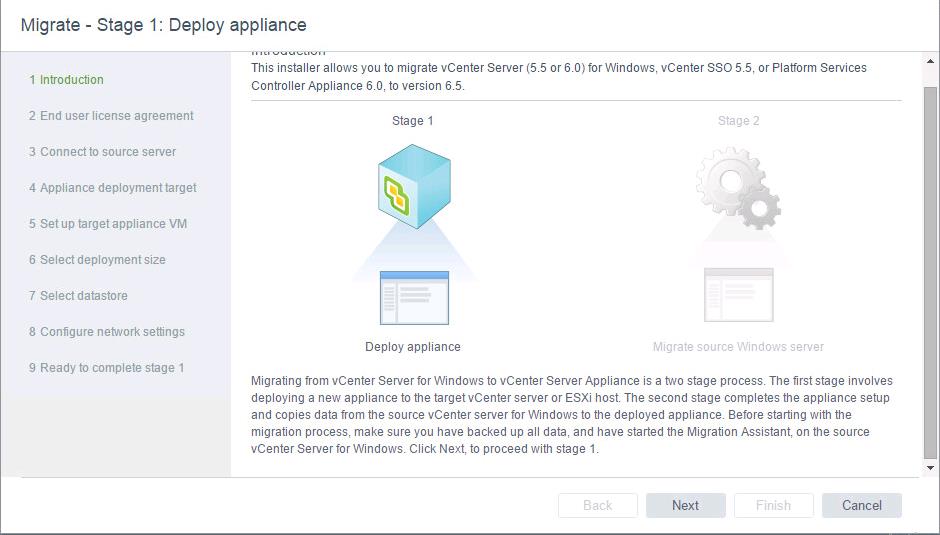Click the Next button
The width and height of the screenshot is (940, 535).
click(x=685, y=506)
